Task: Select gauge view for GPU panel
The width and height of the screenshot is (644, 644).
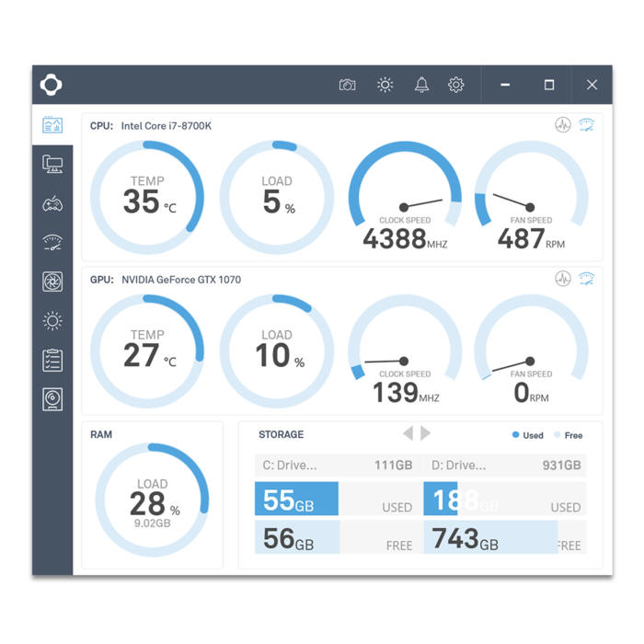Action: (x=586, y=279)
